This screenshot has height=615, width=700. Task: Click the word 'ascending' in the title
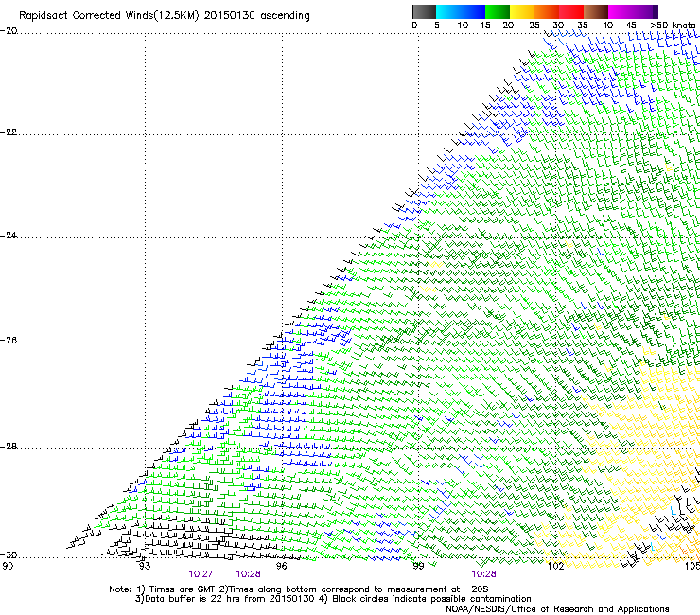tap(285, 16)
